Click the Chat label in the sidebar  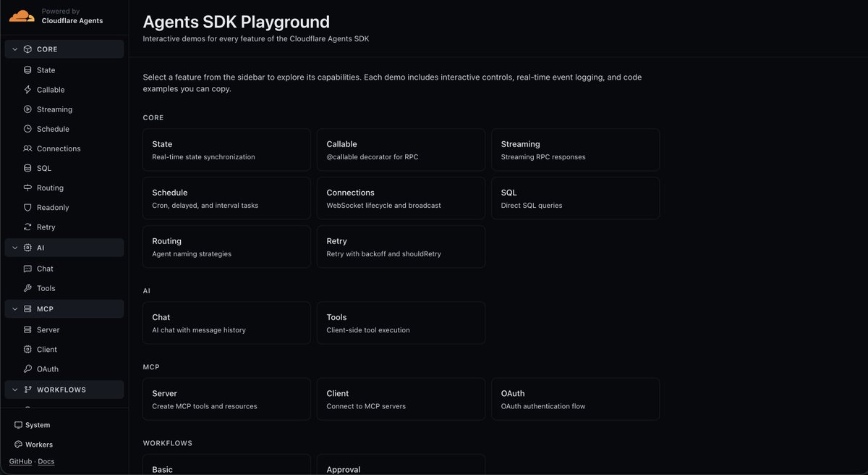(x=45, y=269)
